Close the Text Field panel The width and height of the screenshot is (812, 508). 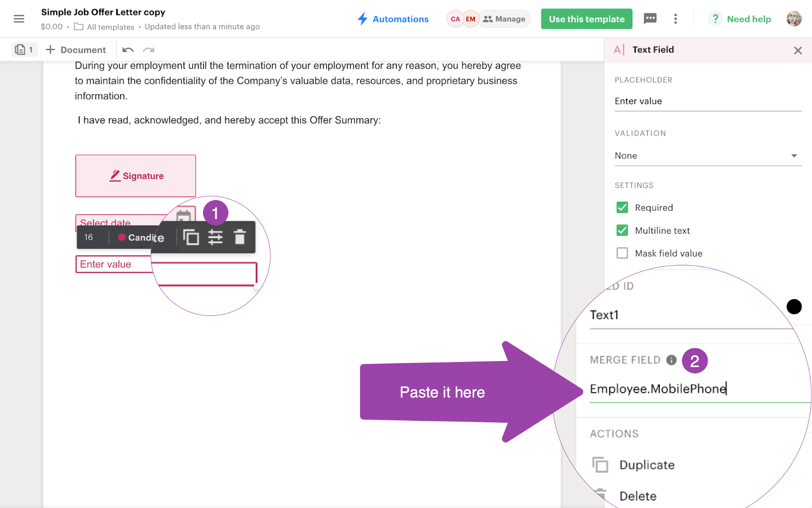point(798,50)
